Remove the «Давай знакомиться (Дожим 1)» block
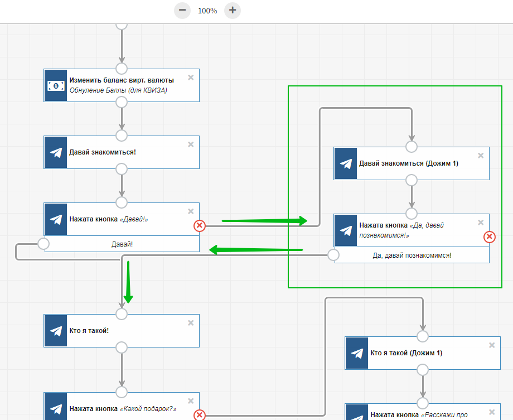The width and height of the screenshot is (513, 420). pos(481,156)
